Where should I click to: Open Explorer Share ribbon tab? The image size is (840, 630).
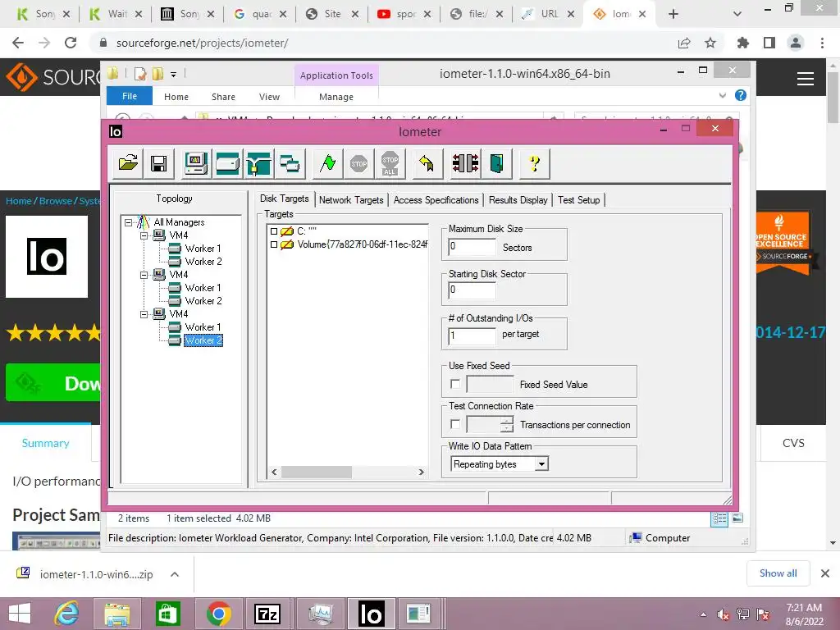point(223,97)
